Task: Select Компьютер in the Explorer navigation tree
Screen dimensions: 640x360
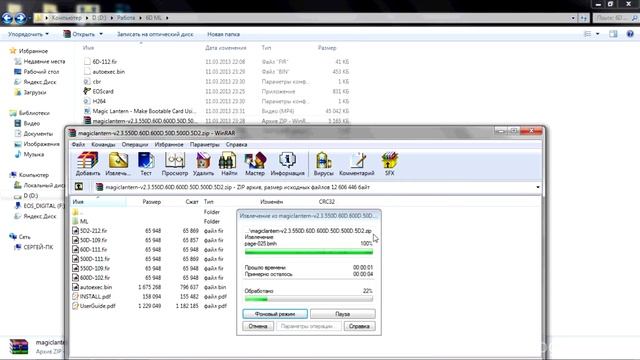Action: (x=33, y=175)
